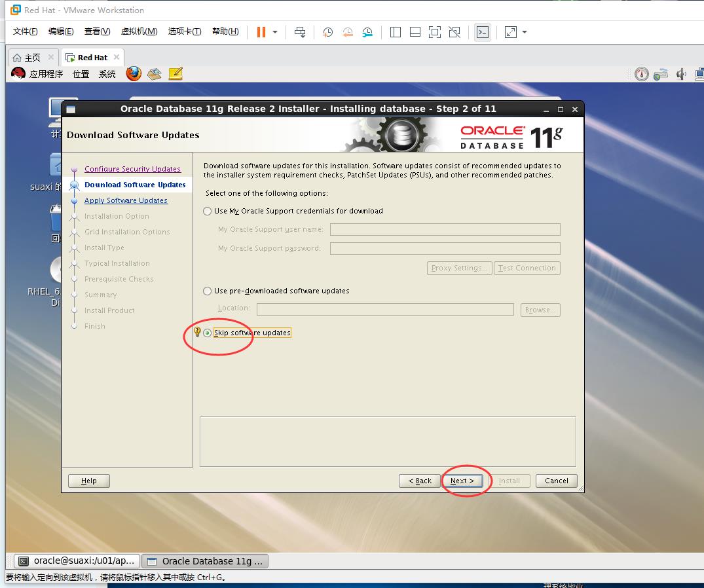
Task: Take a snapshot using the clock icon
Action: pyautogui.click(x=327, y=32)
